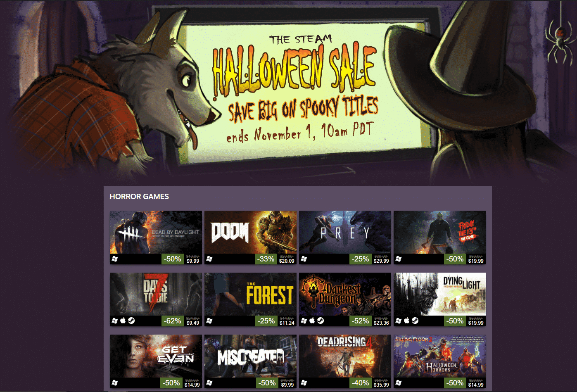The height and width of the screenshot is (392, 577).
Task: Click Dying Light $19.99 price
Action: [476, 323]
